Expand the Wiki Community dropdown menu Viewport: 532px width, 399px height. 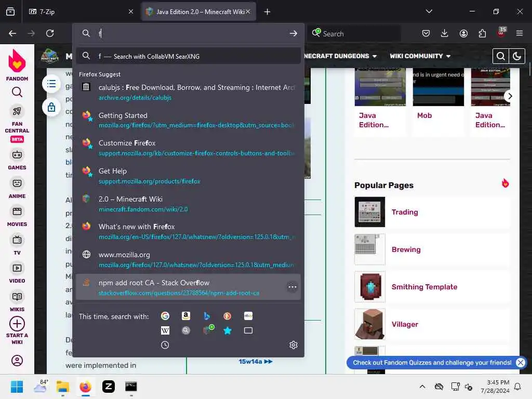pyautogui.click(x=420, y=56)
